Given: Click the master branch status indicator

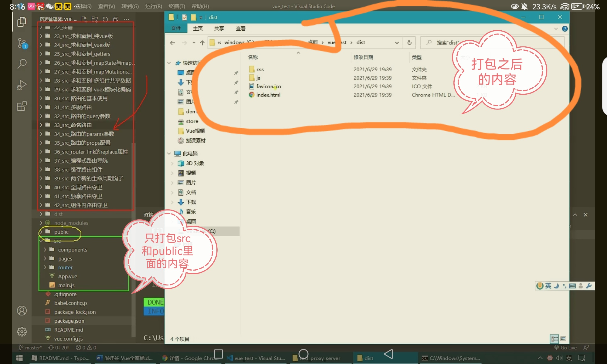Looking at the screenshot, I should click(x=30, y=348).
